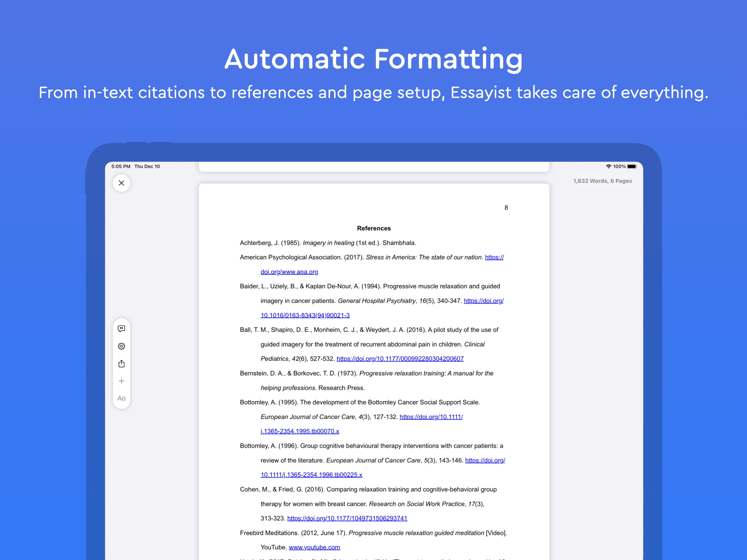
Task: Tap the Wi-Fi status icon
Action: click(608, 167)
